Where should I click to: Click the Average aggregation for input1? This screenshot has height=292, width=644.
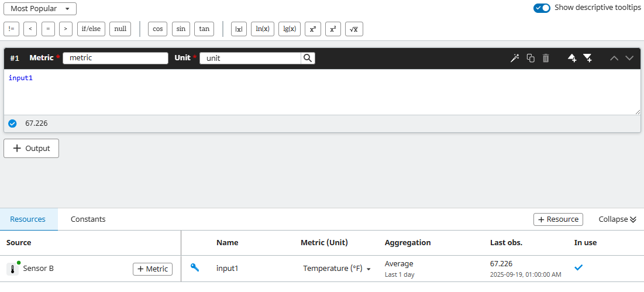tap(399, 264)
